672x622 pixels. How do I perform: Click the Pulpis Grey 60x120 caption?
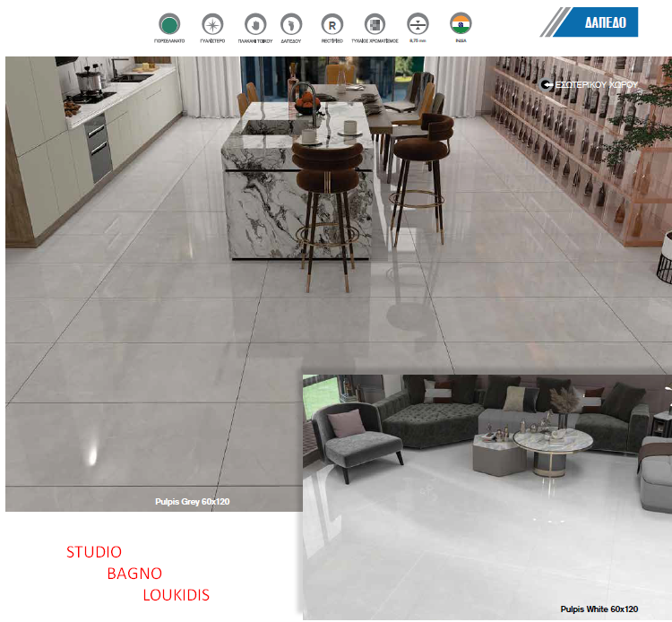(192, 502)
